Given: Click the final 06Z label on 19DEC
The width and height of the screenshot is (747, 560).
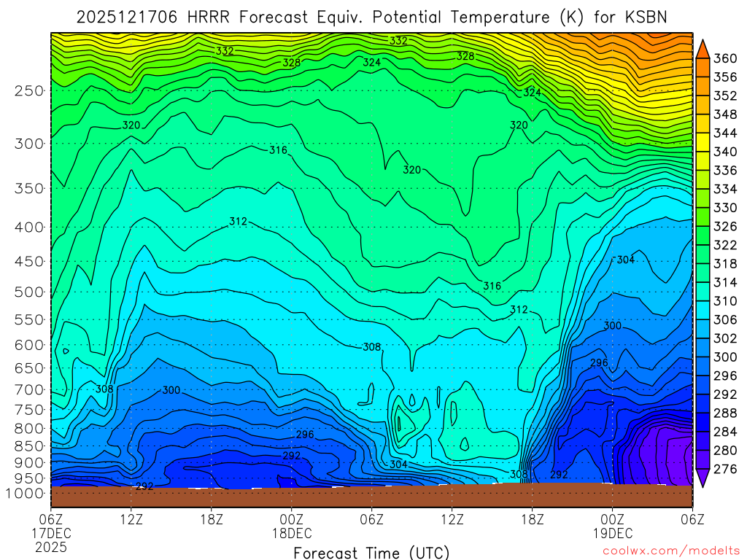Looking at the screenshot, I should [692, 519].
